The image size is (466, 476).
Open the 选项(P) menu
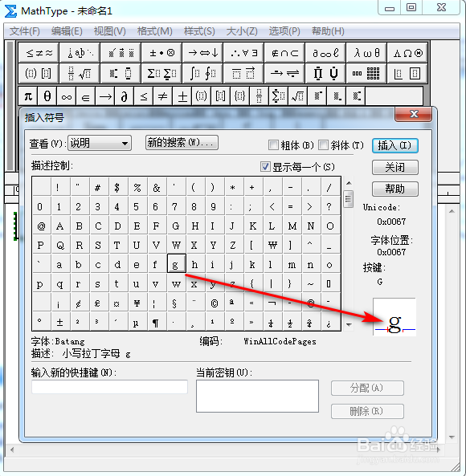click(284, 31)
